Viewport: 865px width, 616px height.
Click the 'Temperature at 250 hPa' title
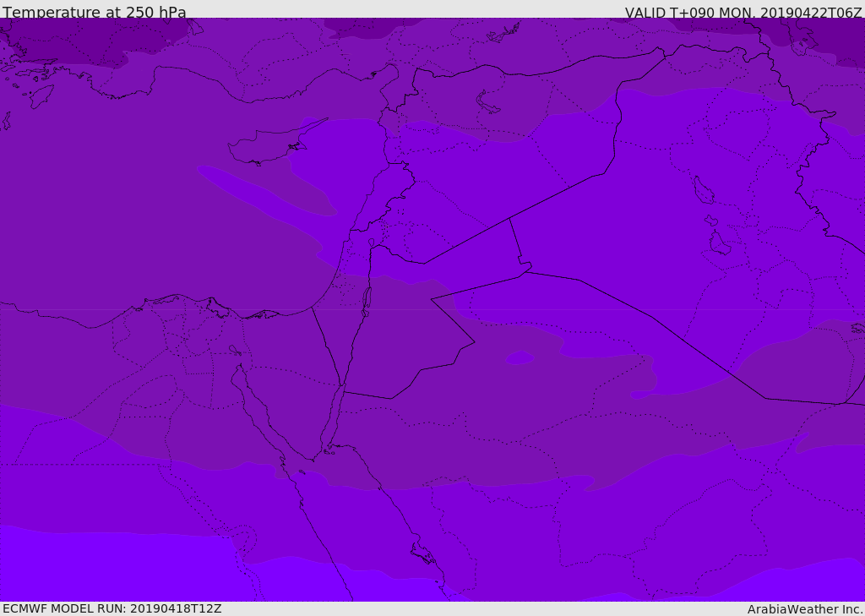pyautogui.click(x=95, y=12)
